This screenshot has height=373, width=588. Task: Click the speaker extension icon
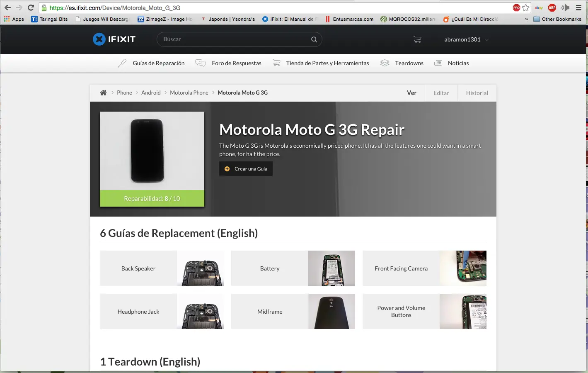[x=565, y=7]
